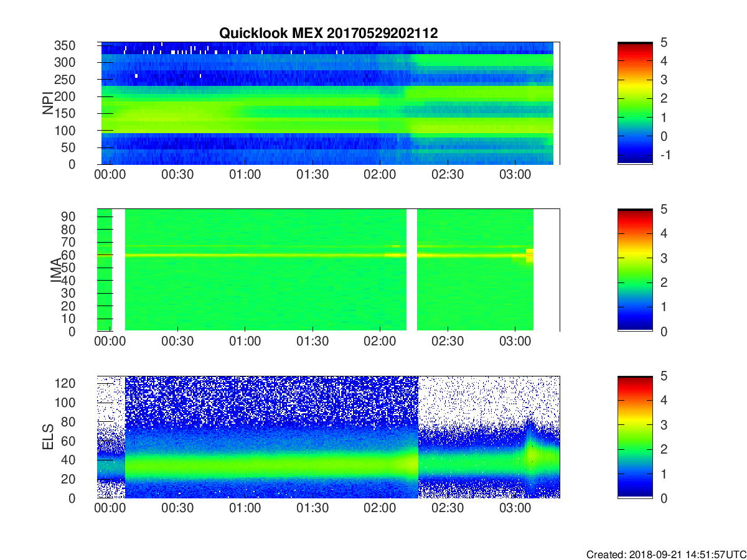Click the 3 tick on ELS colorbar

(664, 425)
